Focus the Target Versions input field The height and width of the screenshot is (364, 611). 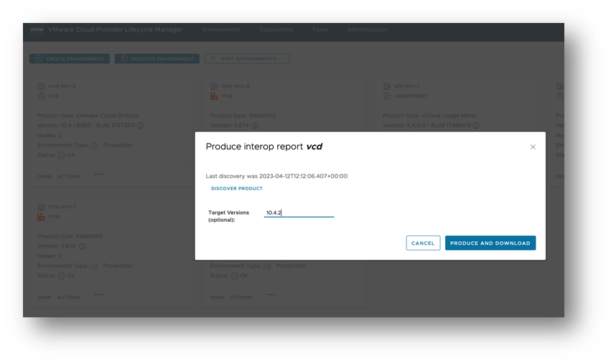coord(299,213)
